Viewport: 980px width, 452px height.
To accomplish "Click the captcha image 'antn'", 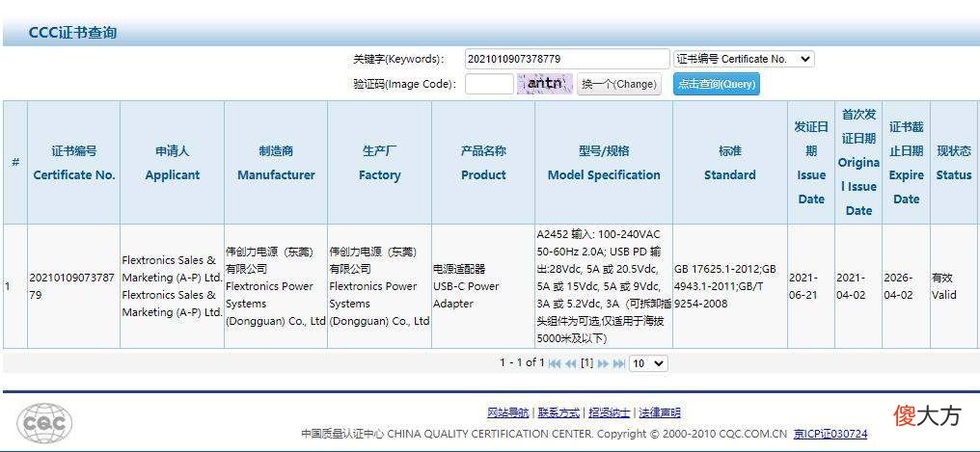I will pos(544,84).
